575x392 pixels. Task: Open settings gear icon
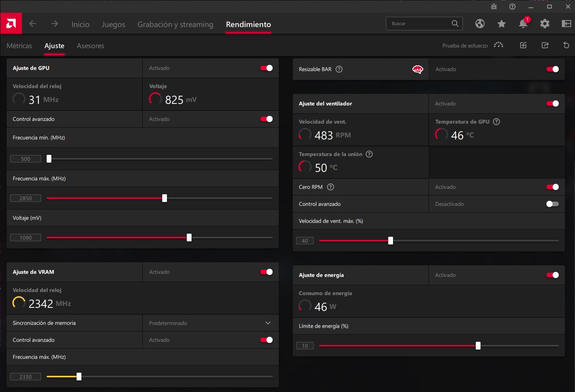(x=544, y=24)
